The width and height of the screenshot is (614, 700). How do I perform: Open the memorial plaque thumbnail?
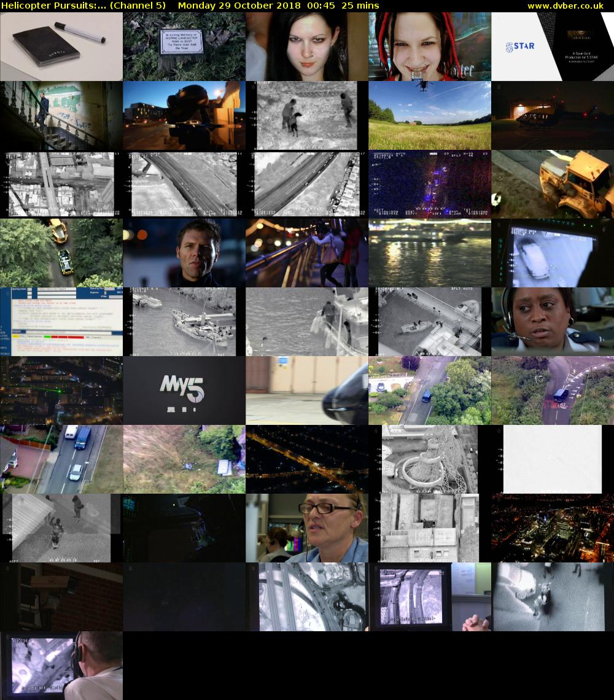[184, 47]
